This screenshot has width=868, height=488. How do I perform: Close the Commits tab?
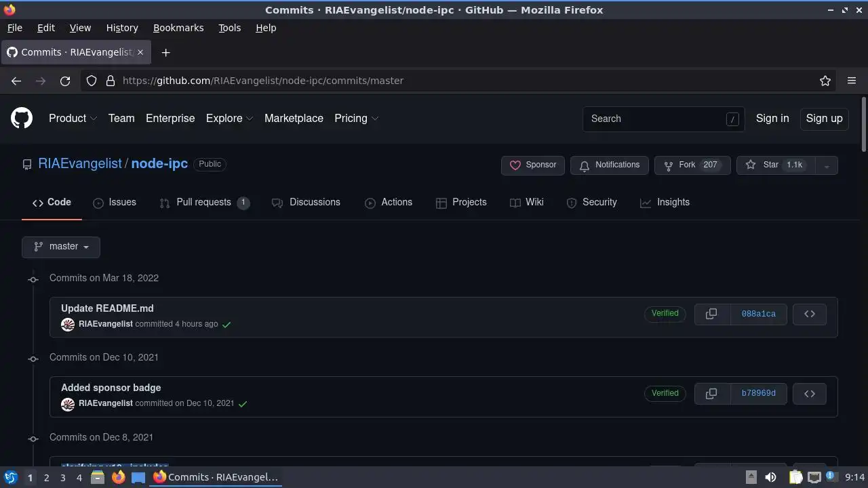coord(140,52)
